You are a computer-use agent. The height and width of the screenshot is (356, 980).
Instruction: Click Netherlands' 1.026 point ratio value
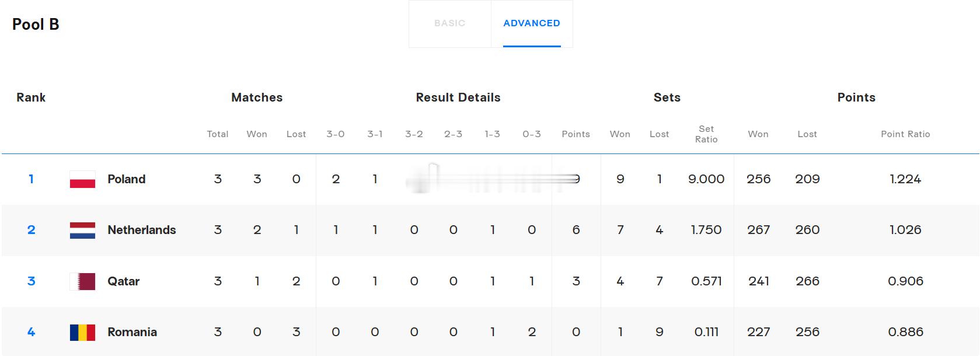coord(905,230)
